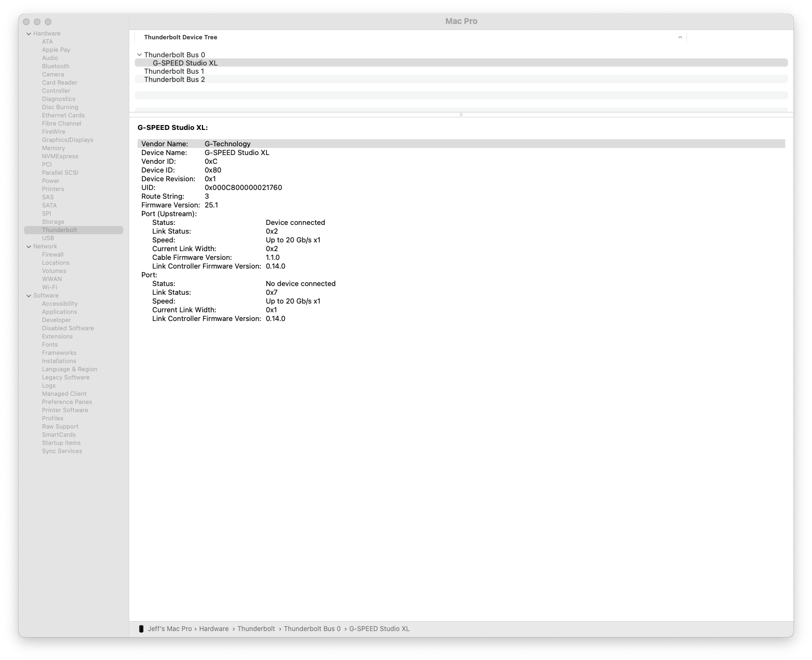Select Legacy Software in sidebar
This screenshot has width=812, height=660.
pos(65,377)
